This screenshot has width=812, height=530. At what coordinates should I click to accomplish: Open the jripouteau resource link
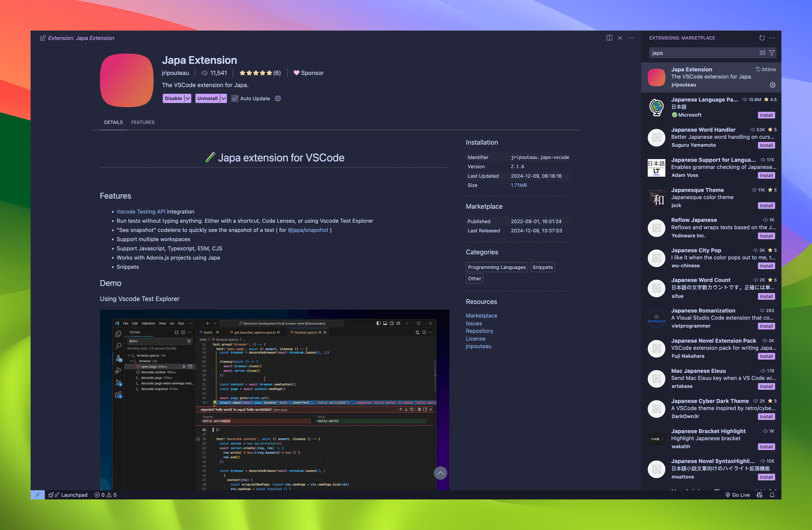[479, 346]
